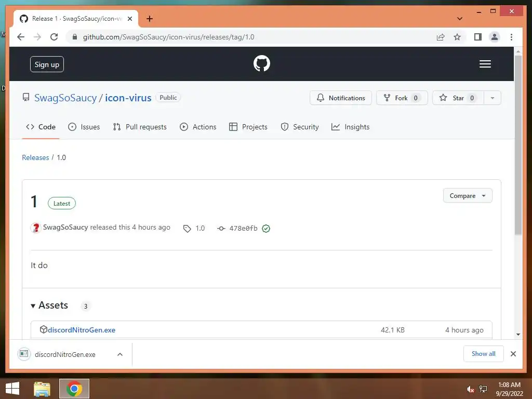This screenshot has width=532, height=399.
Task: Go back with browser back arrow
Action: 21,37
